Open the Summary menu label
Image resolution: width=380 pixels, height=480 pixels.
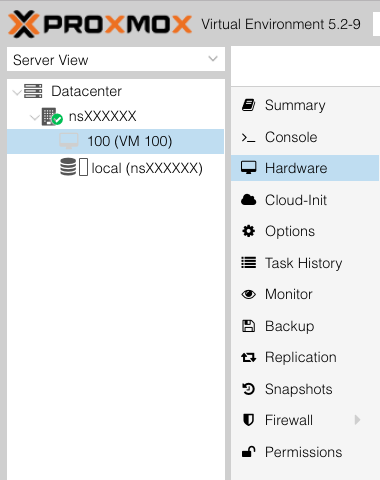coord(295,105)
